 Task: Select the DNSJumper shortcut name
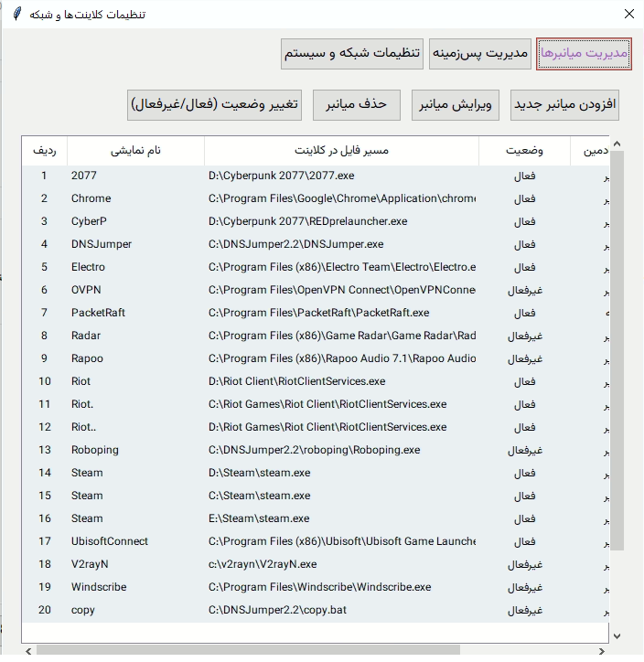click(102, 244)
